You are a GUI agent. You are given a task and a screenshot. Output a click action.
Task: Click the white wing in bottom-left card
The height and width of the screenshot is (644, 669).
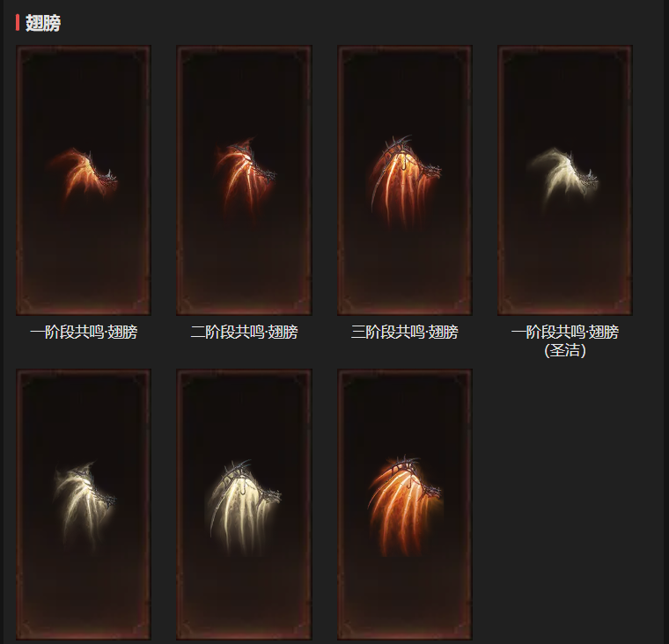tap(85, 504)
